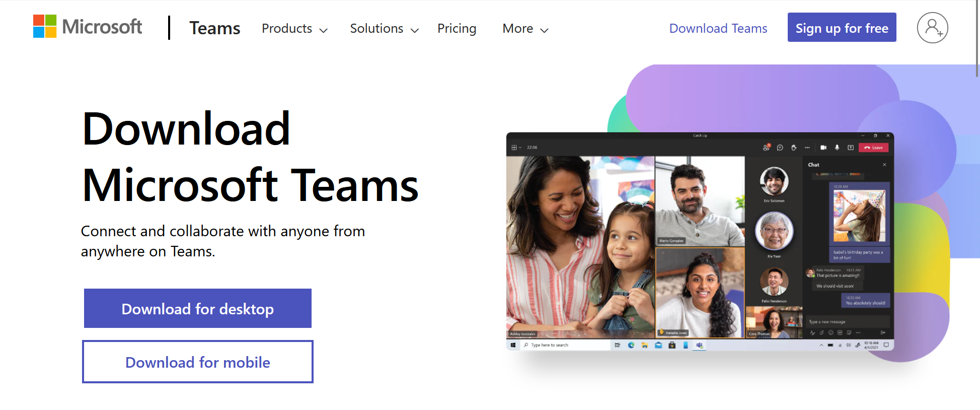Expand the Solutions dropdown menu

[385, 29]
